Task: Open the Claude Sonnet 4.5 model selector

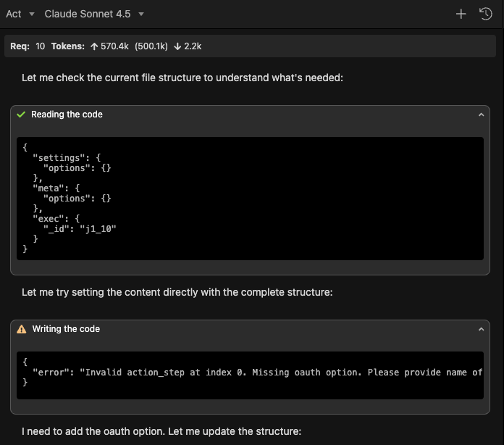Action: tap(94, 14)
